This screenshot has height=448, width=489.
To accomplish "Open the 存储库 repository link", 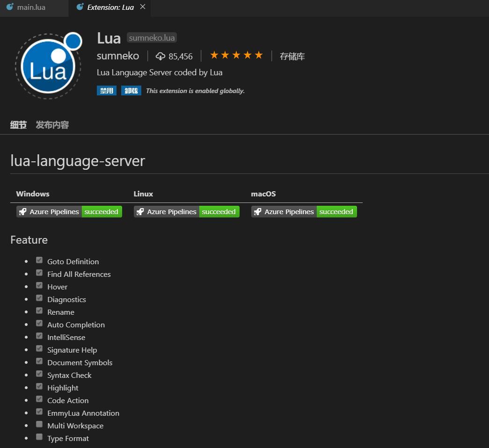I will (x=292, y=56).
